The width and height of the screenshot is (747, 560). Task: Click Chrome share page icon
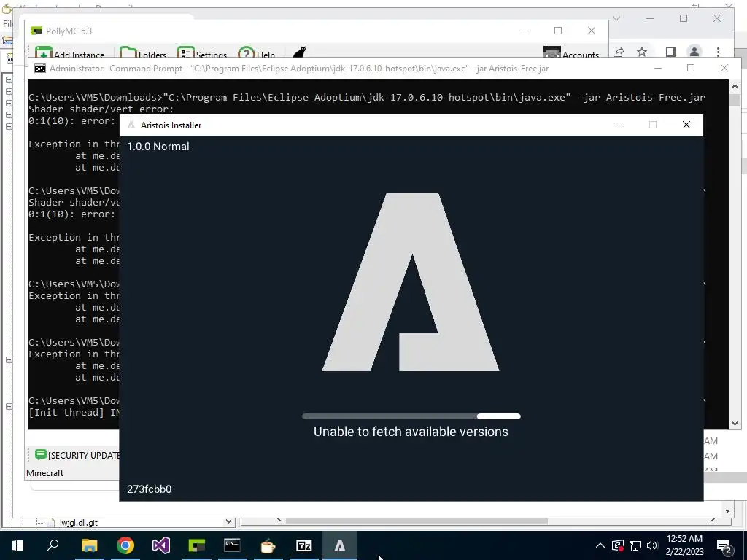click(x=619, y=52)
